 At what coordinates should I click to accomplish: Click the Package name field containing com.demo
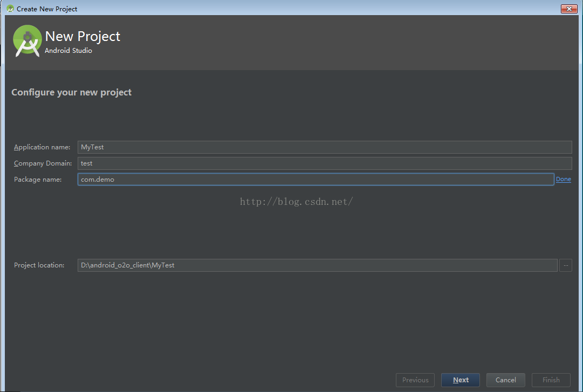315,180
